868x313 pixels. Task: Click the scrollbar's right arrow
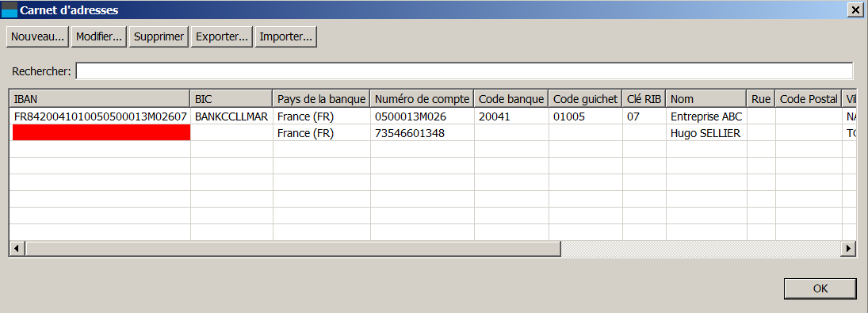click(x=847, y=249)
